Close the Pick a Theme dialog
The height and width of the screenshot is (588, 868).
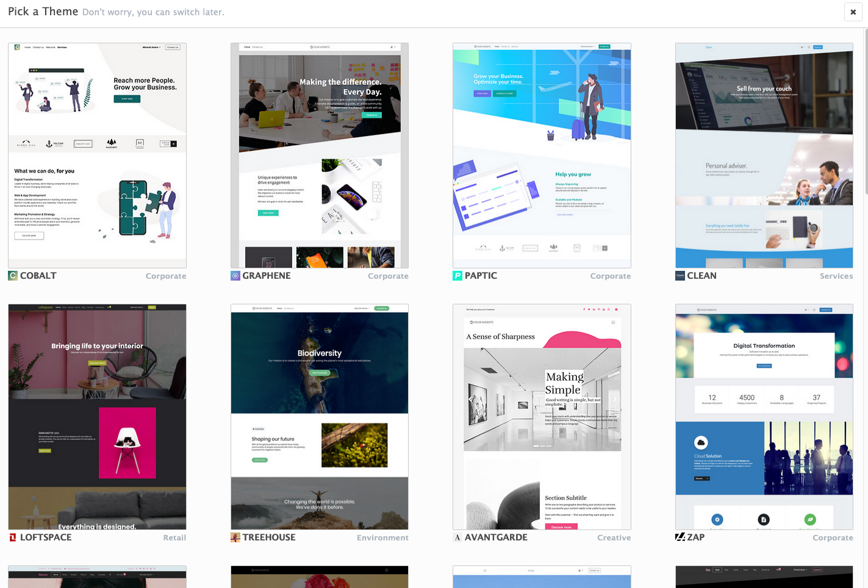(853, 12)
